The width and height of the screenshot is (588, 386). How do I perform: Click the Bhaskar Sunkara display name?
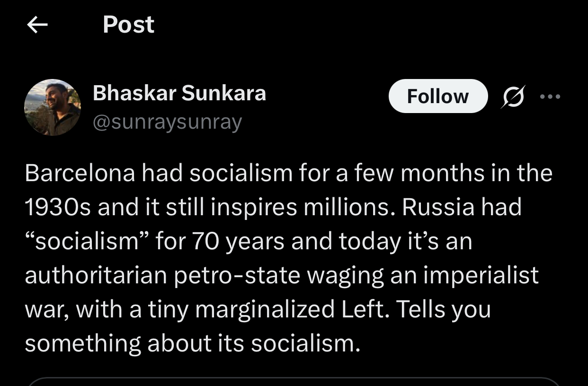click(x=179, y=93)
